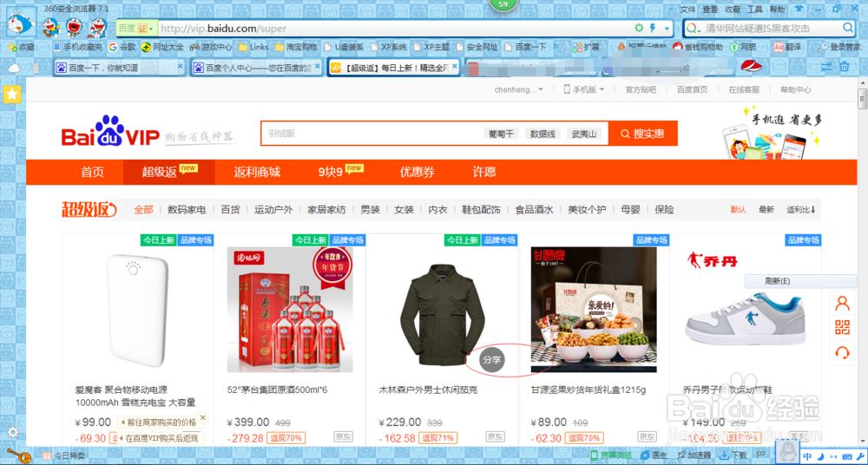
Task: Open the 在线客服 link
Action: tap(744, 89)
